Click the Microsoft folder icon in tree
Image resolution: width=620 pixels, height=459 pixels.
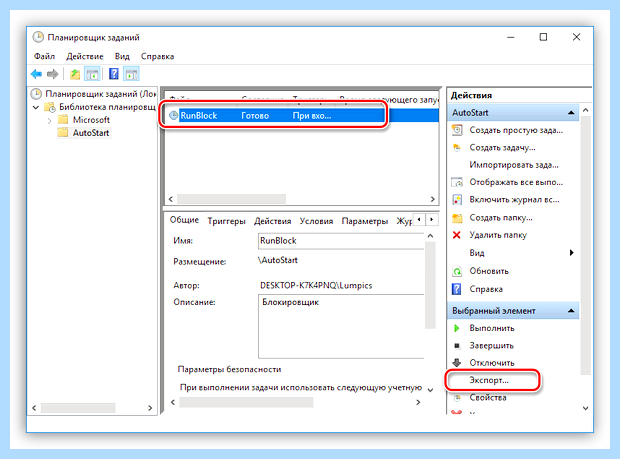click(63, 119)
